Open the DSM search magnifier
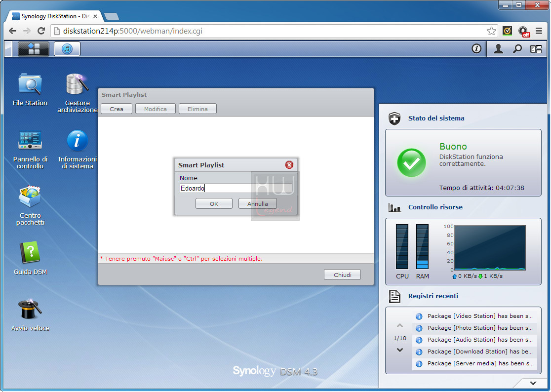This screenshot has width=551, height=392. point(517,49)
